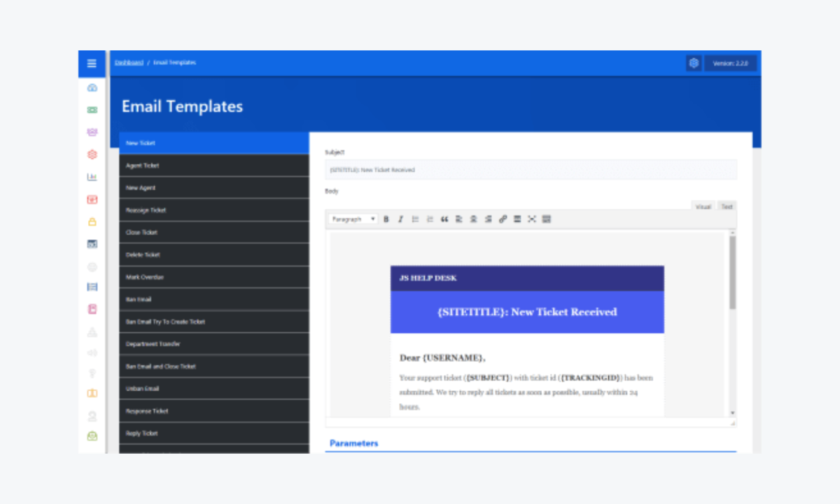840x504 pixels.
Task: Insert a blockquote in the email body
Action: coord(444,218)
